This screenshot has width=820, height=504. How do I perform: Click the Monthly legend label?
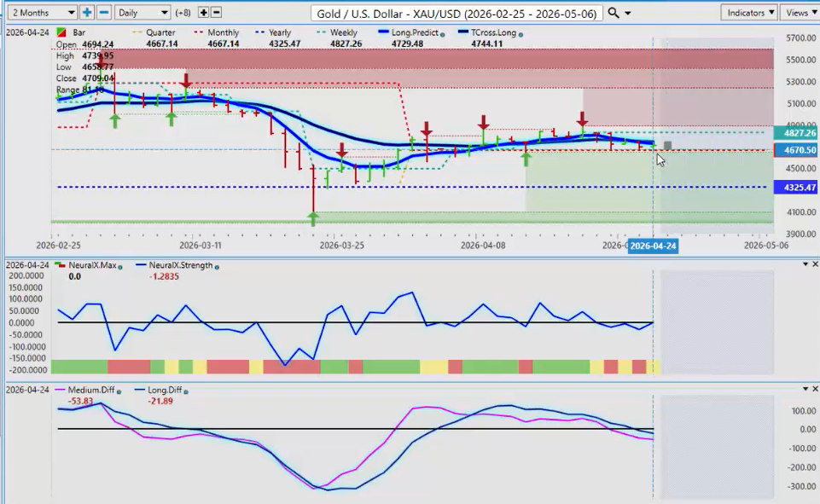coord(226,32)
